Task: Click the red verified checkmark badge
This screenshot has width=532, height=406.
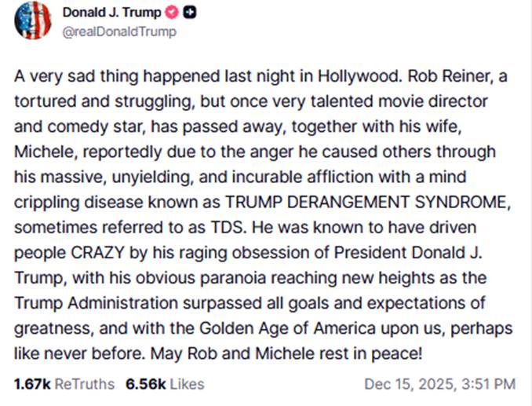Action: pyautogui.click(x=172, y=13)
